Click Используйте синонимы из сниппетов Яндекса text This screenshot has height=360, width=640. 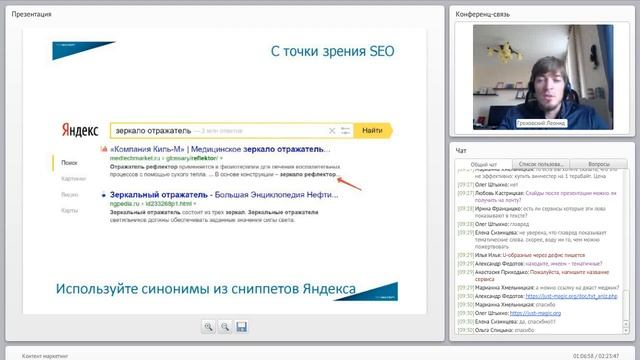click(206, 289)
